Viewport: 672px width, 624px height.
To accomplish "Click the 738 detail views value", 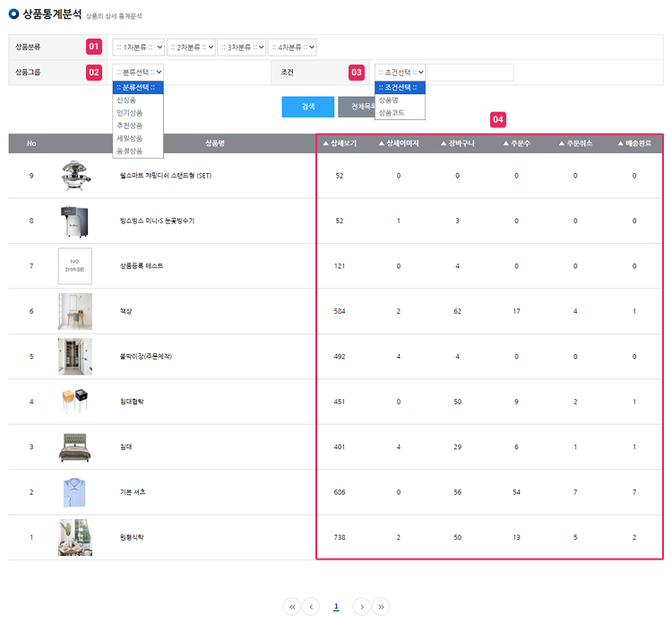I will coord(340,537).
